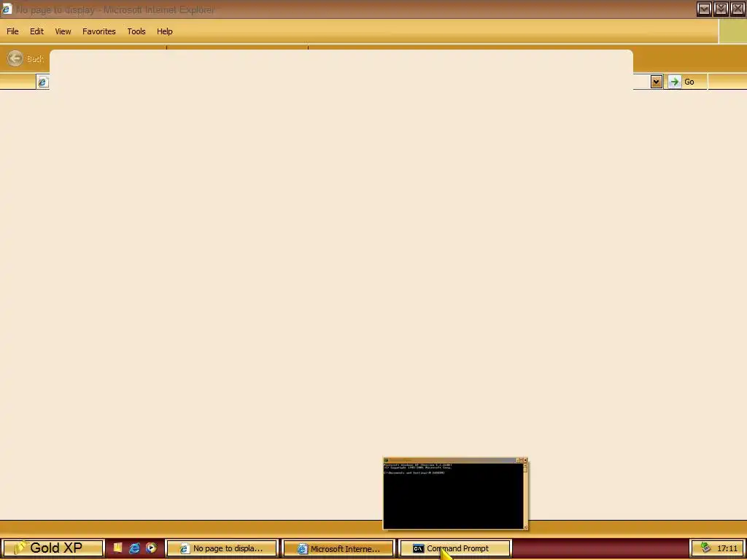
Task: Switch to 'No page to displa...' taskbar button
Action: click(222, 548)
